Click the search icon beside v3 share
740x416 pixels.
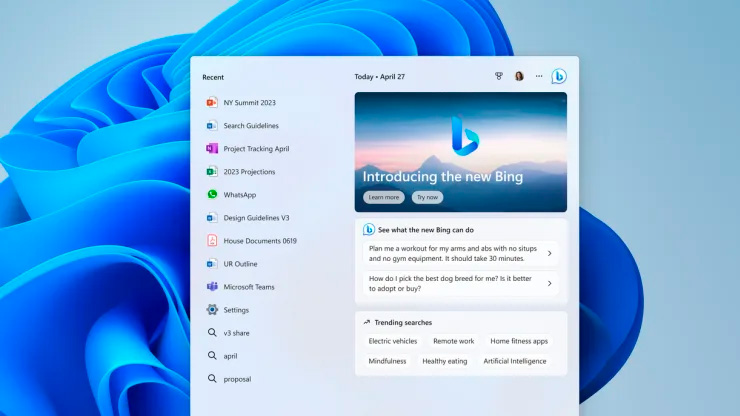click(212, 332)
